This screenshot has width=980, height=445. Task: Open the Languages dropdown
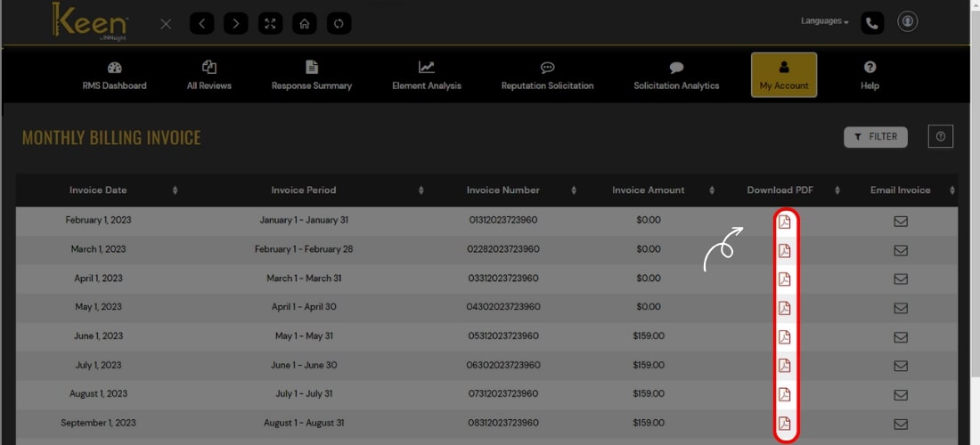tap(824, 21)
